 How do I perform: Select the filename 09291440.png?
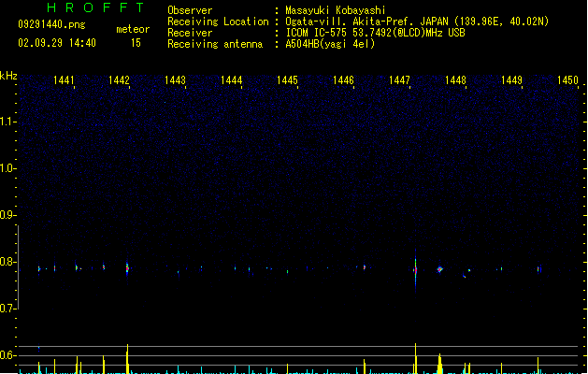pos(51,24)
